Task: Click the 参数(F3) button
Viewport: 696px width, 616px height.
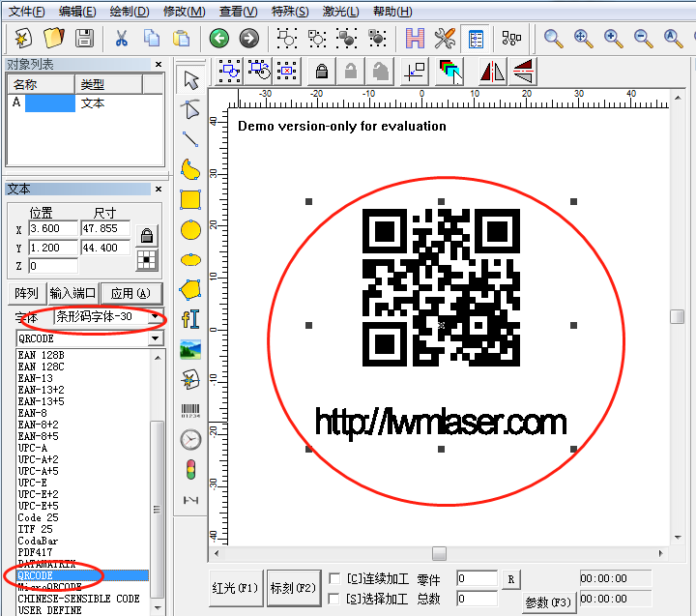Action: click(549, 602)
